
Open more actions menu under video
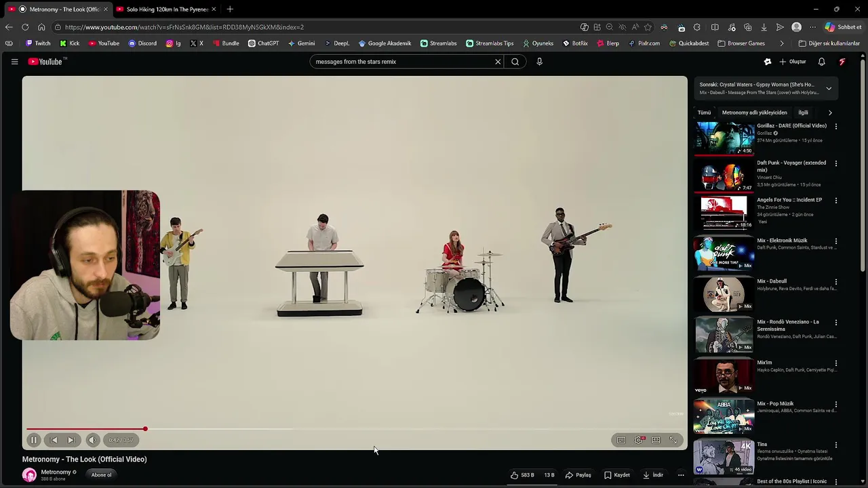pos(681,475)
